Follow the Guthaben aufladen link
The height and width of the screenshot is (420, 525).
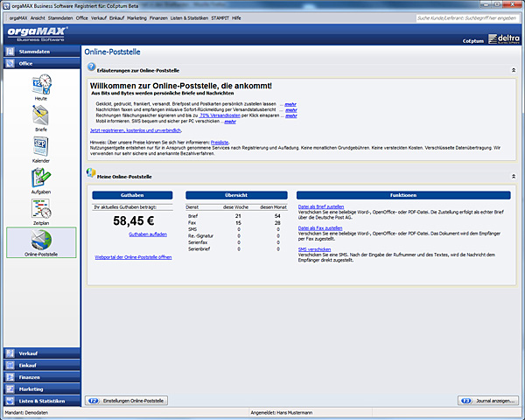(148, 234)
